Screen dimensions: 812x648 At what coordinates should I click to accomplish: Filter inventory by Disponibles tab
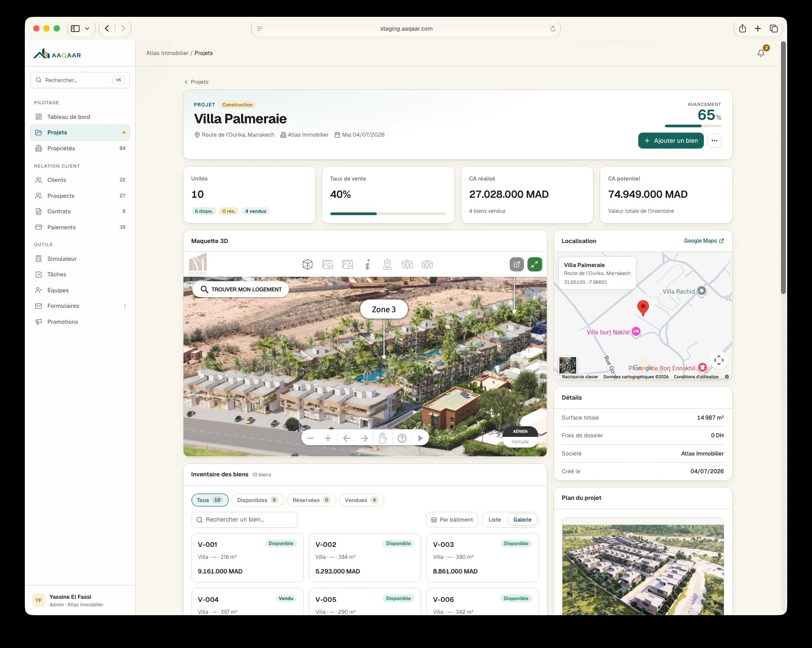[x=258, y=500]
